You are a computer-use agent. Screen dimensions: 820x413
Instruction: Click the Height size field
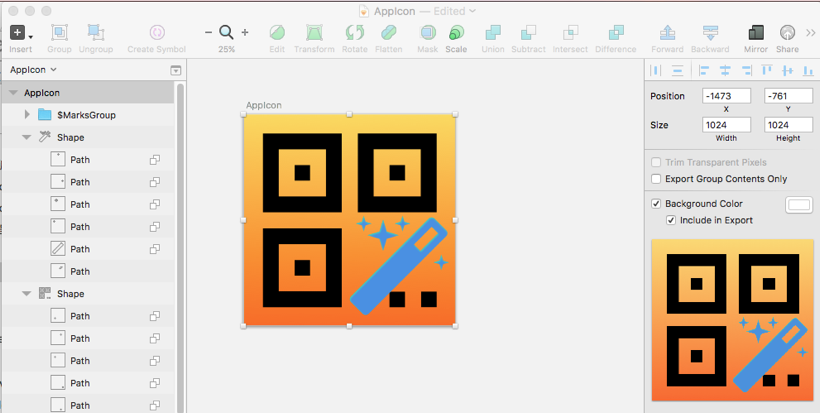click(x=788, y=125)
